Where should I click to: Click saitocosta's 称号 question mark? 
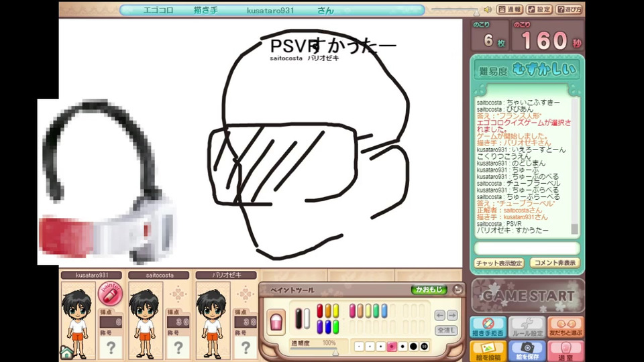[178, 348]
